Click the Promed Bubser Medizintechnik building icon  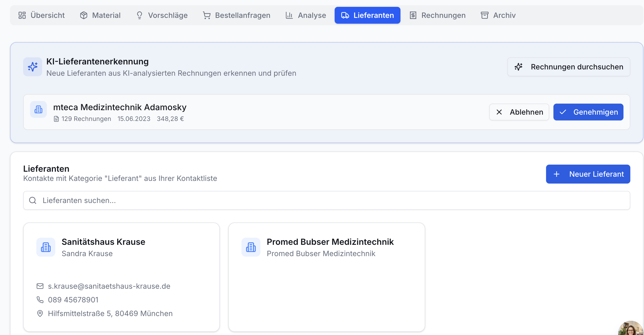click(251, 247)
